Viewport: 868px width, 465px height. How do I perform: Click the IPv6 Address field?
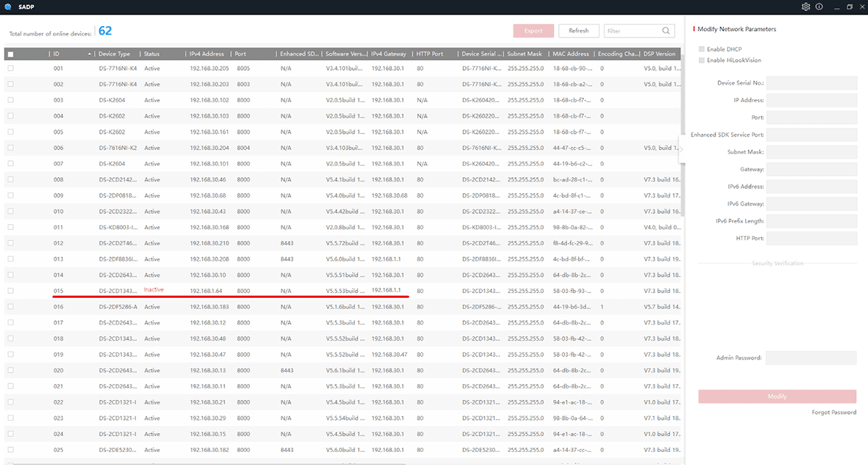811,187
